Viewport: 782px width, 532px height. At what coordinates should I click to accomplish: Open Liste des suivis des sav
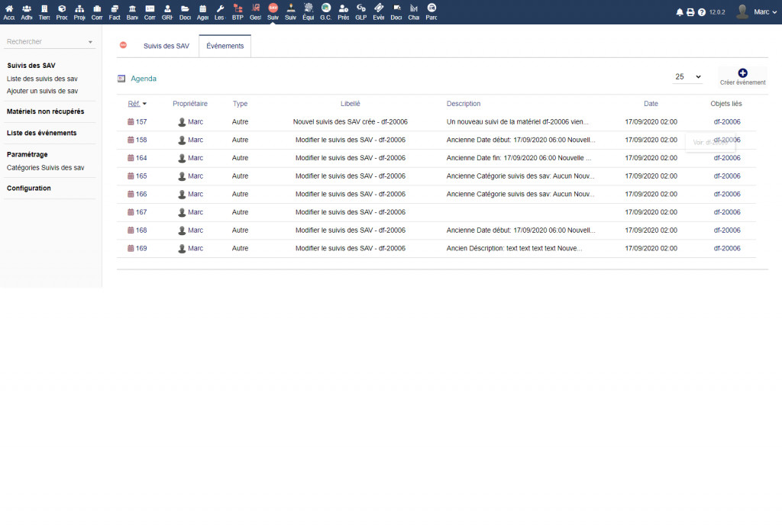42,79
